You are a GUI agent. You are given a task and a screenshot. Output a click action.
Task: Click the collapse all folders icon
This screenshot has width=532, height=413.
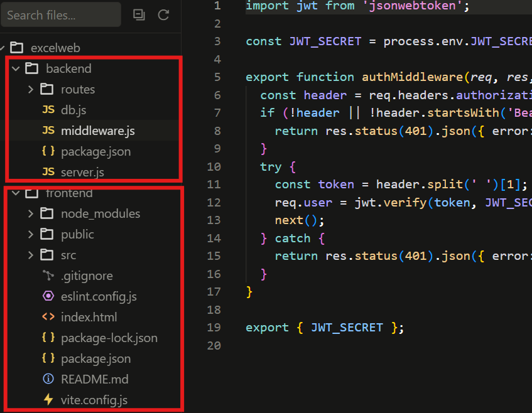(139, 15)
